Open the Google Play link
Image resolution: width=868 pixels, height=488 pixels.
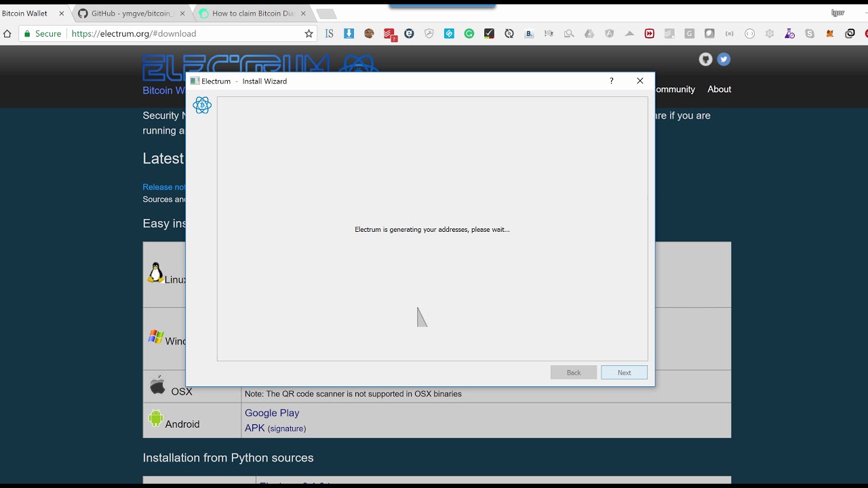tap(272, 413)
